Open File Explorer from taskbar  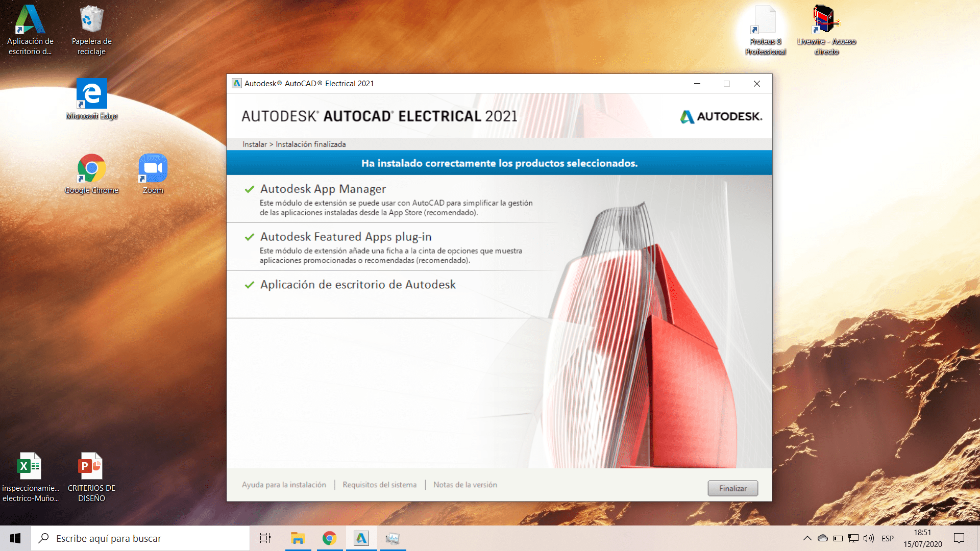(298, 538)
